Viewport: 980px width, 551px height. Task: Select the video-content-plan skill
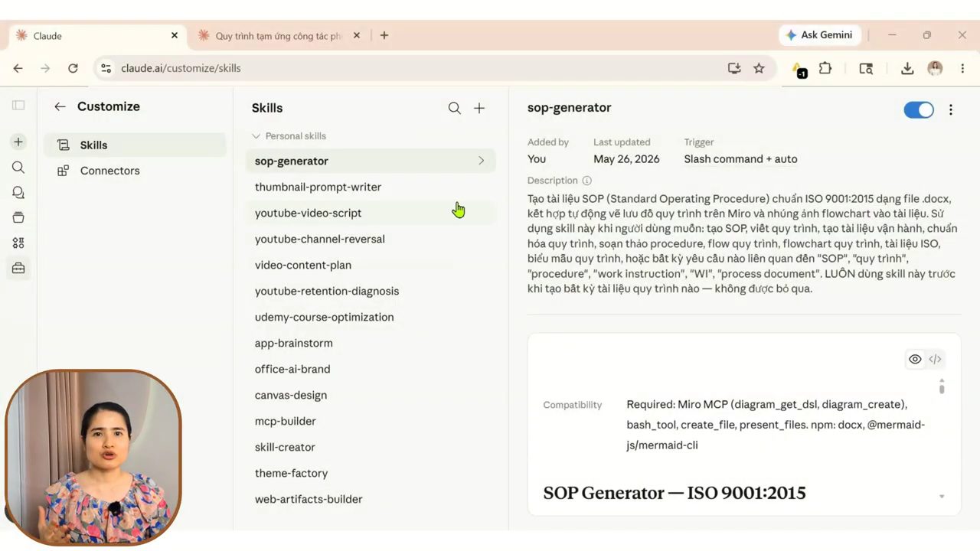pos(371,265)
